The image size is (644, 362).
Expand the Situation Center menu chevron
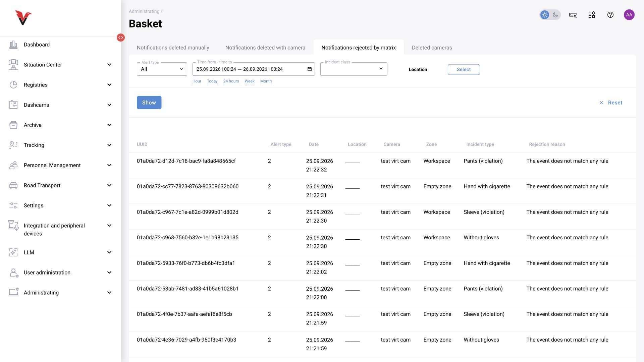point(109,65)
